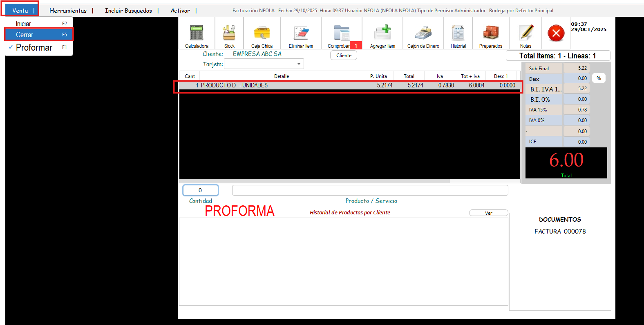Open the Herramientas menu

tap(68, 11)
